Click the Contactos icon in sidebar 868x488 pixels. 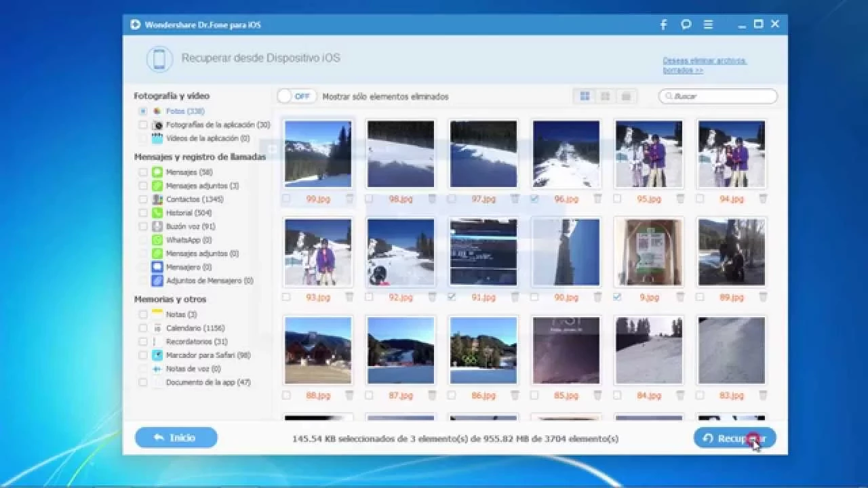pyautogui.click(x=157, y=199)
